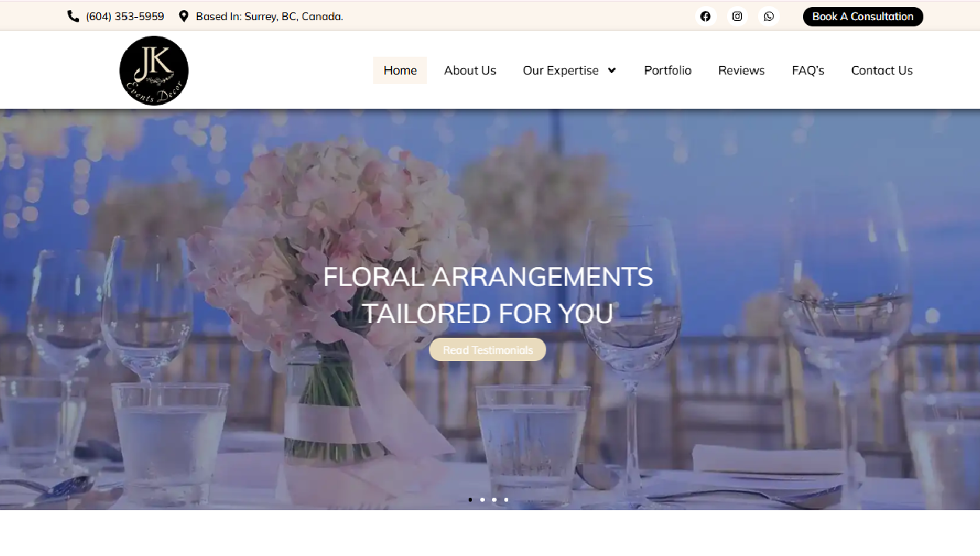
Task: Click the (604) 353-5959 phone number
Action: [x=125, y=16]
